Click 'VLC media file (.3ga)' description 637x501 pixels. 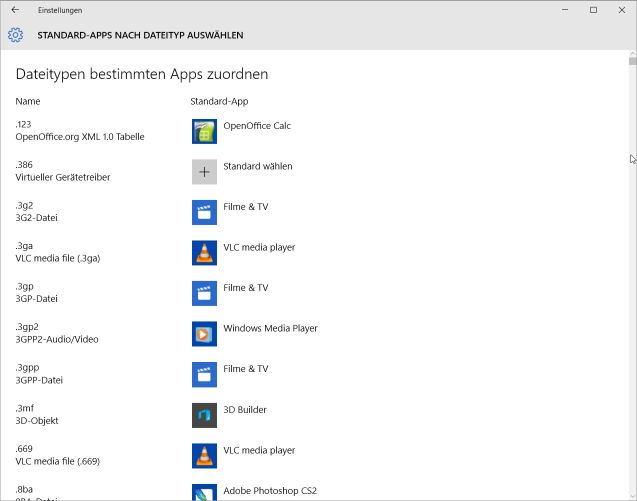coord(58,258)
